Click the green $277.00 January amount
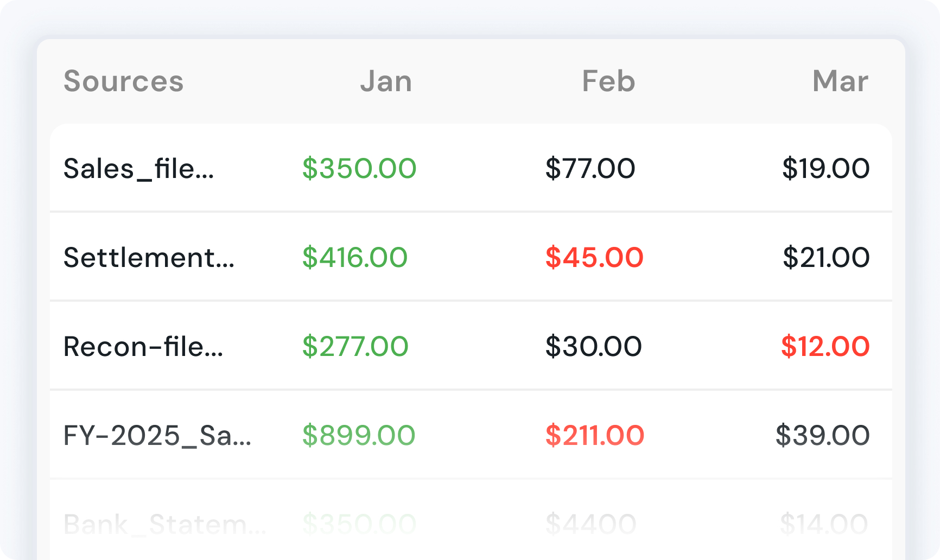The width and height of the screenshot is (940, 560). [355, 346]
